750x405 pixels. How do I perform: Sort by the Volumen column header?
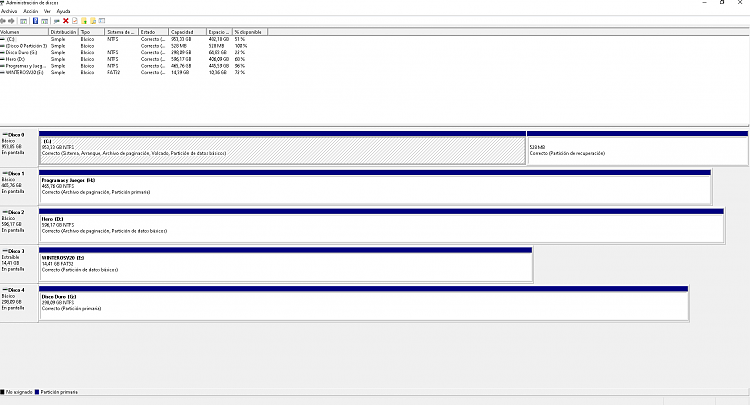tap(24, 32)
